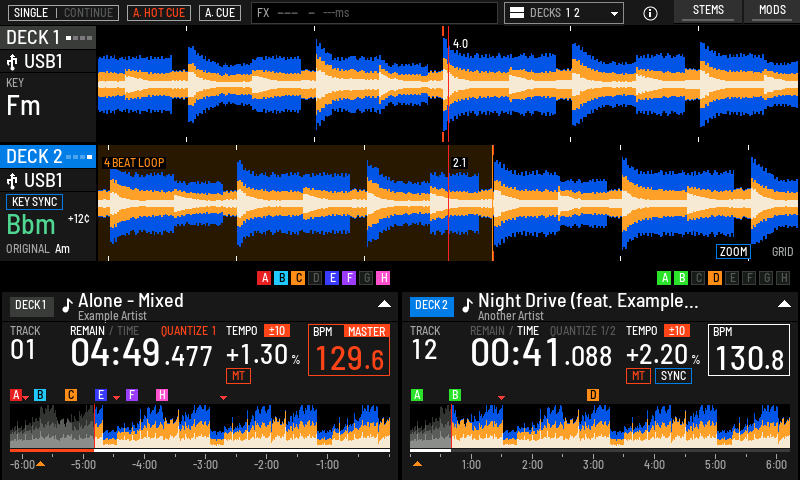The height and width of the screenshot is (480, 800).
Task: Toggle A. HOT CUE auto hot cue
Action: click(x=159, y=13)
